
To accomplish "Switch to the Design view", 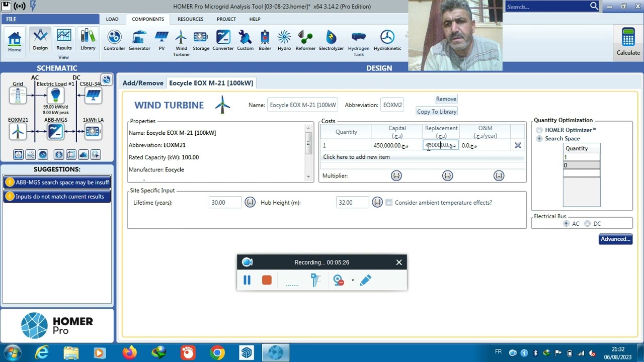I will [x=40, y=40].
